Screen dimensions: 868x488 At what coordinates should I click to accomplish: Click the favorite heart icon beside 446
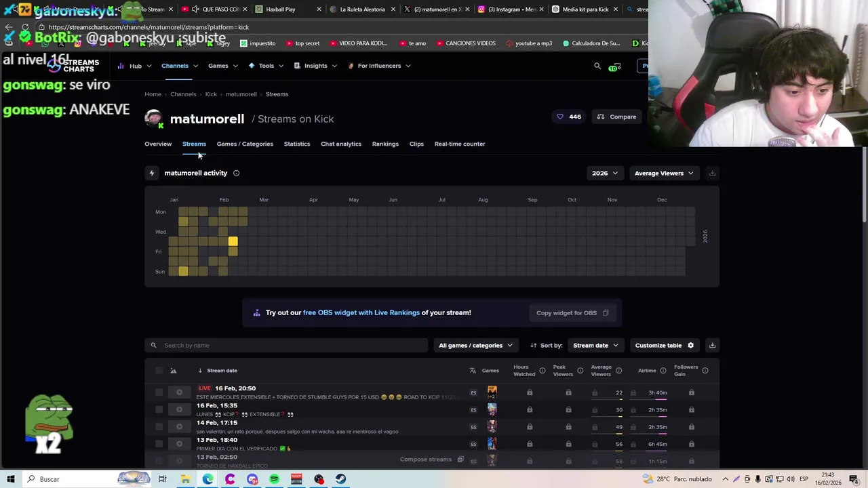(560, 117)
